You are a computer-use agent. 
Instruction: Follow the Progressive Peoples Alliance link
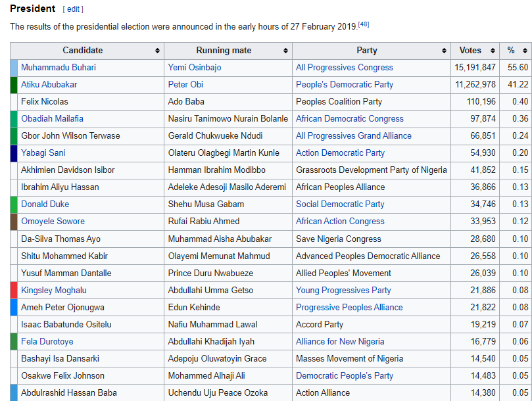tap(349, 307)
